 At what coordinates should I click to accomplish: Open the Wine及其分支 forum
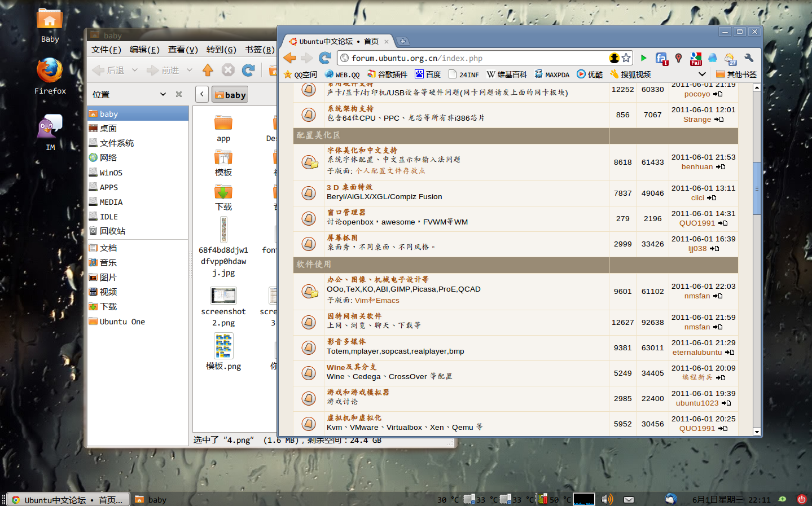coord(352,367)
